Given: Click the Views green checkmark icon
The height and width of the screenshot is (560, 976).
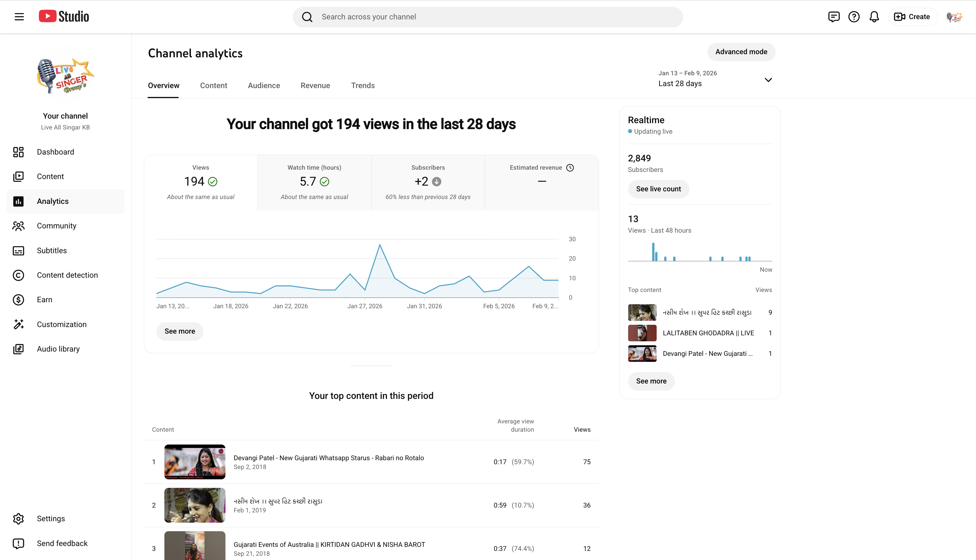Looking at the screenshot, I should point(212,182).
